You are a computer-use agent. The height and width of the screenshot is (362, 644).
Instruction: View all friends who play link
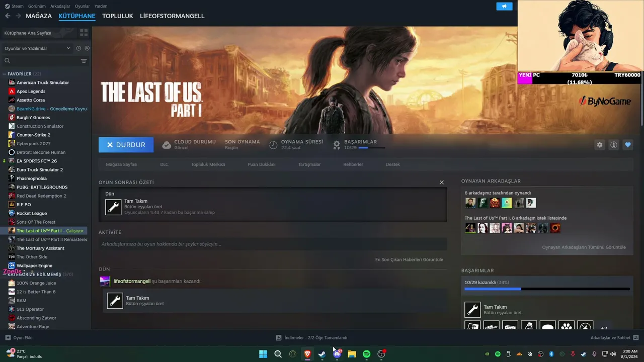point(584,247)
